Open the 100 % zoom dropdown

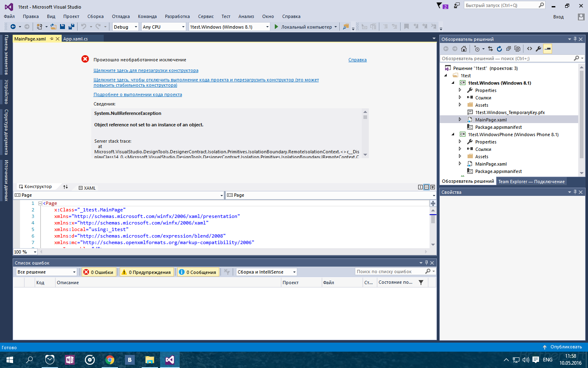25,252
